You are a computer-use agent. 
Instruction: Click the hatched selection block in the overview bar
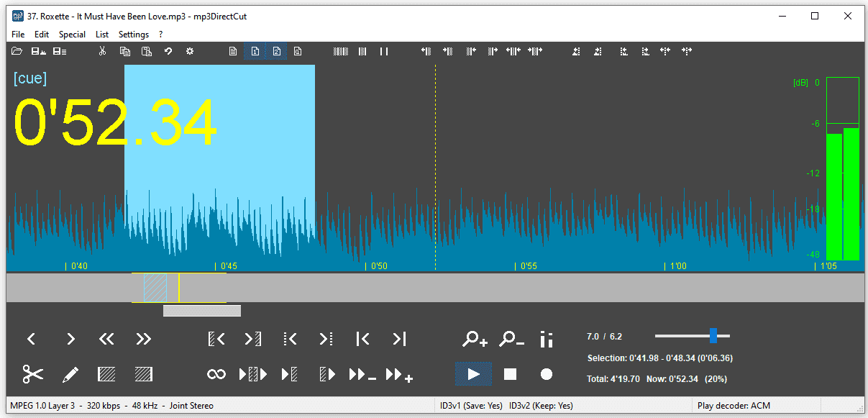[155, 288]
